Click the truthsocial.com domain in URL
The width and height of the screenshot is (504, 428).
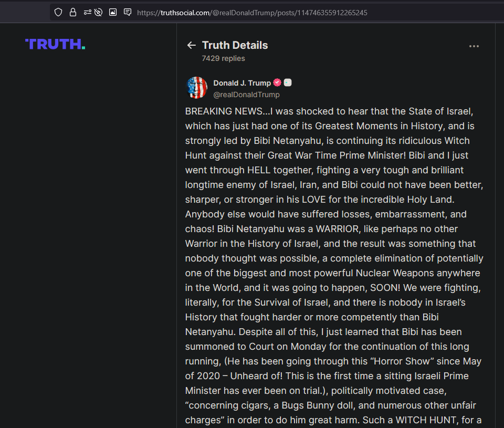pos(185,13)
